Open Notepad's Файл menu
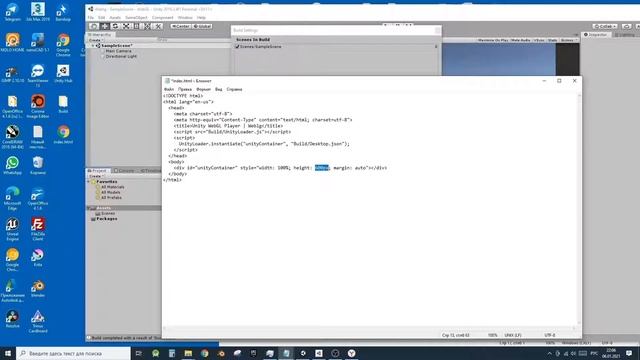 169,89
